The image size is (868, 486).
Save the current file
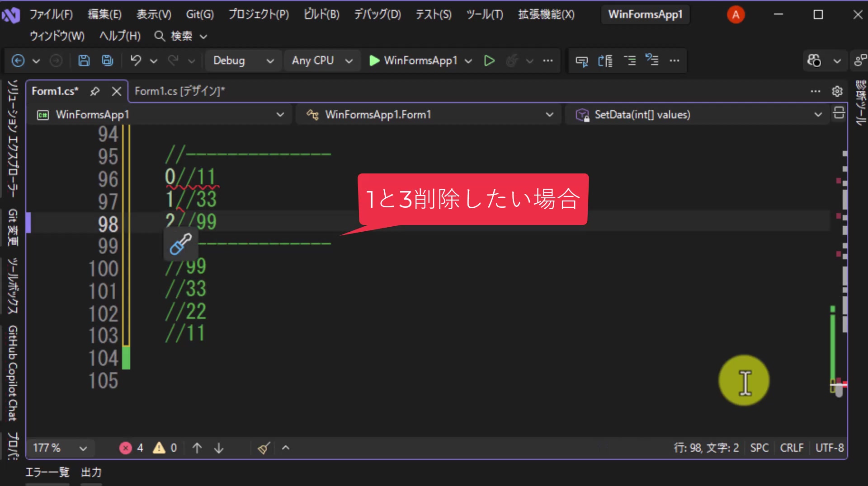[x=84, y=61]
